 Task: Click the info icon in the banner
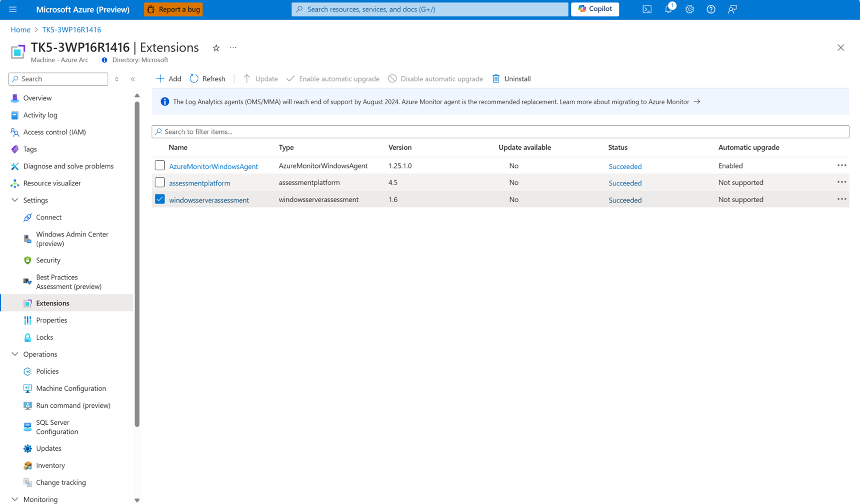[164, 102]
